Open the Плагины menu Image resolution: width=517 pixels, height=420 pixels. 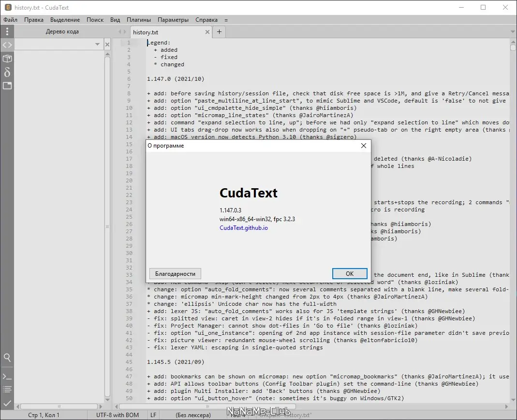coord(139,20)
